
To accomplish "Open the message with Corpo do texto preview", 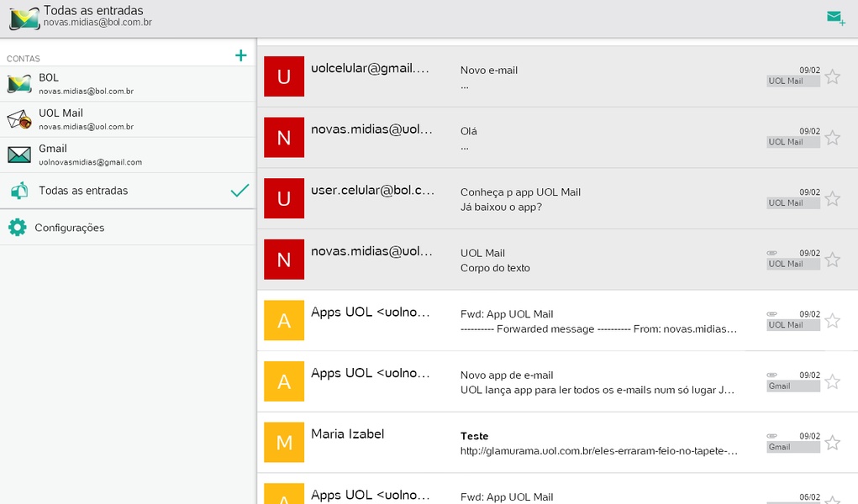I will click(495, 268).
